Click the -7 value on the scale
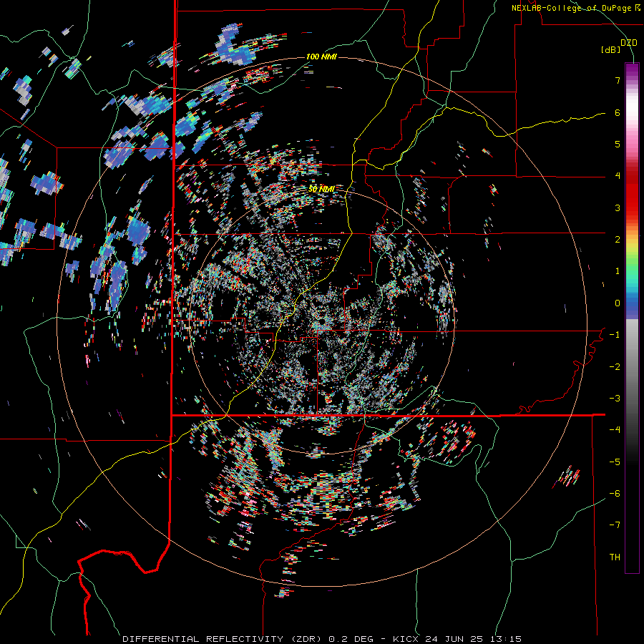 (615, 525)
